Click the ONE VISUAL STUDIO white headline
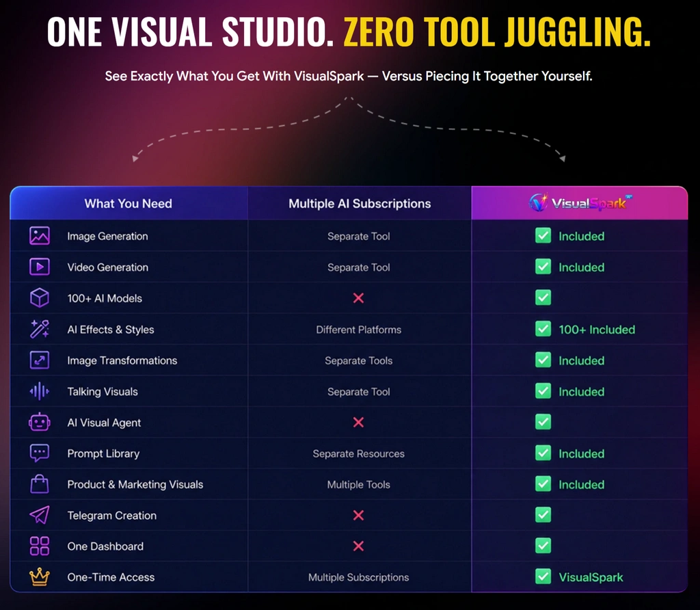 [190, 31]
